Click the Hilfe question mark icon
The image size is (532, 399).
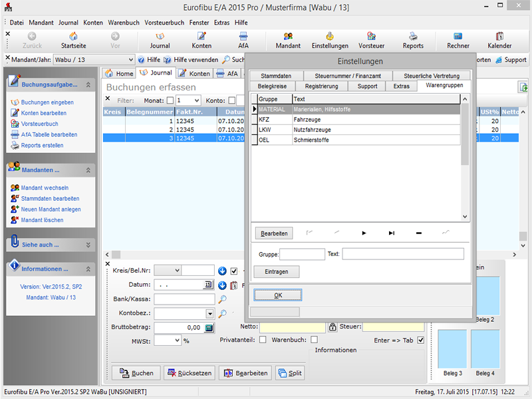tap(141, 60)
